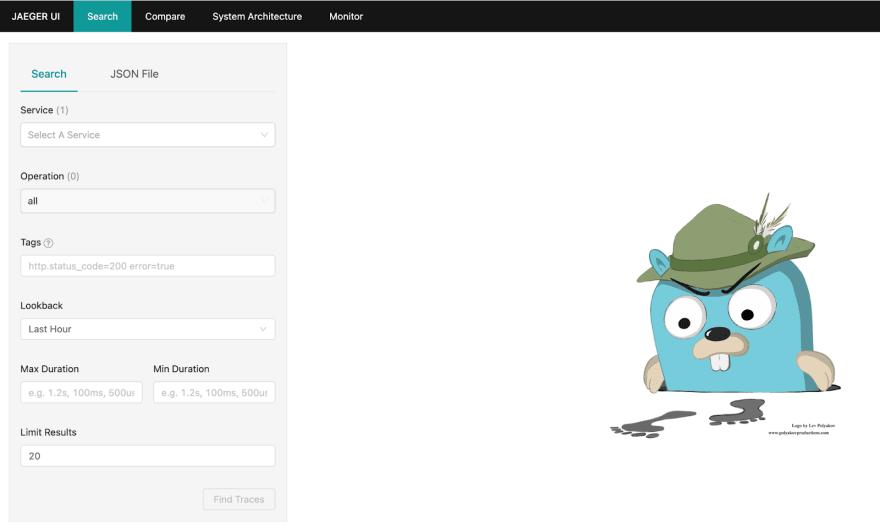Image resolution: width=880 pixels, height=526 pixels.
Task: Open the Compare page in top navigation
Action: point(165,16)
